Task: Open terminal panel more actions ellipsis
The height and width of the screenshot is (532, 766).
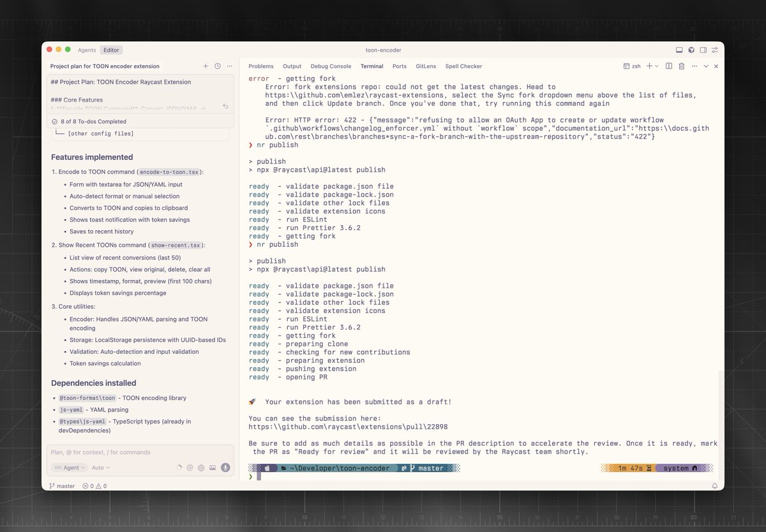Action: 693,66
